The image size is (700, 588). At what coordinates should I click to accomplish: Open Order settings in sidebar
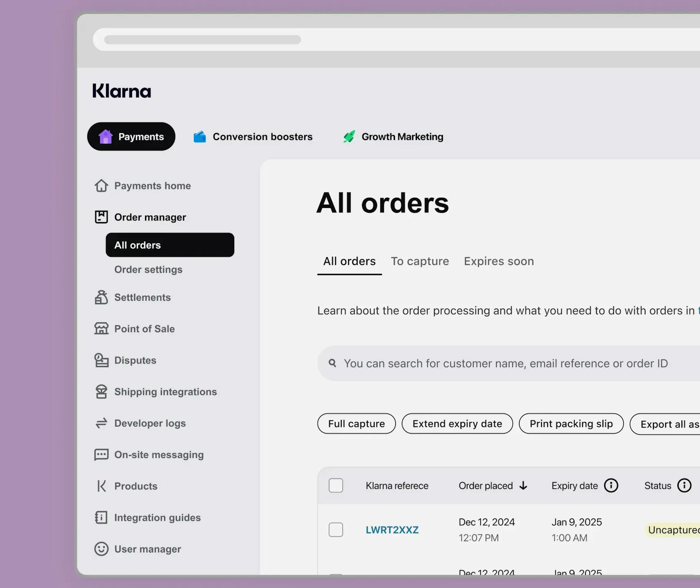click(148, 270)
